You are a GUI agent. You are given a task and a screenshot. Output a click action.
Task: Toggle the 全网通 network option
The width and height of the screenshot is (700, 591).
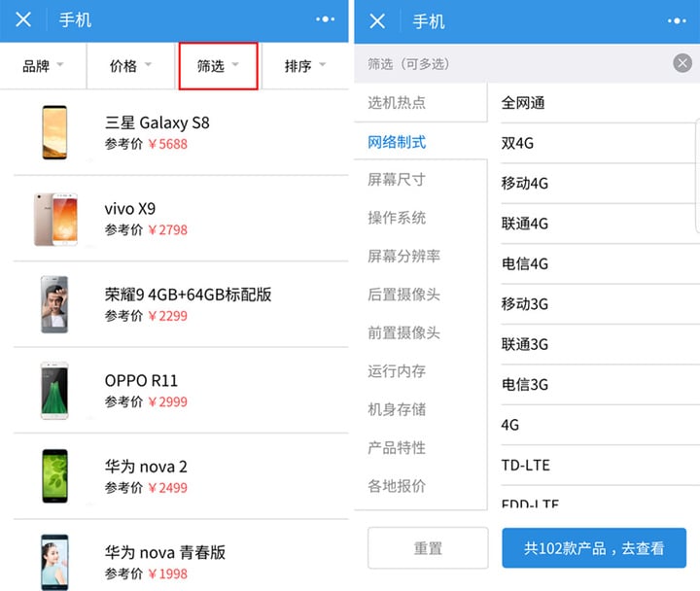[600, 103]
